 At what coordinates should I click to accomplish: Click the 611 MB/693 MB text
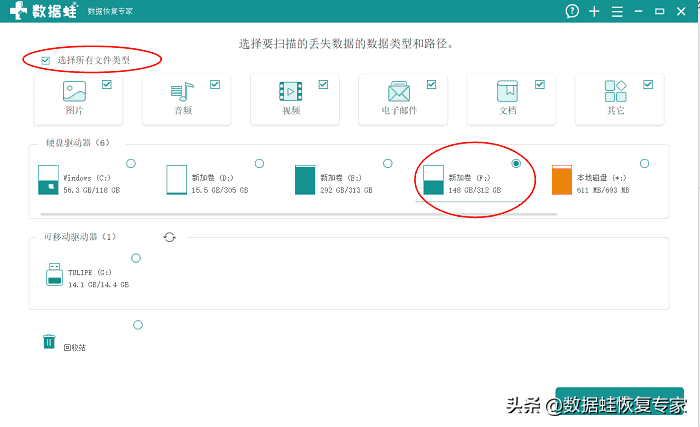pos(603,190)
